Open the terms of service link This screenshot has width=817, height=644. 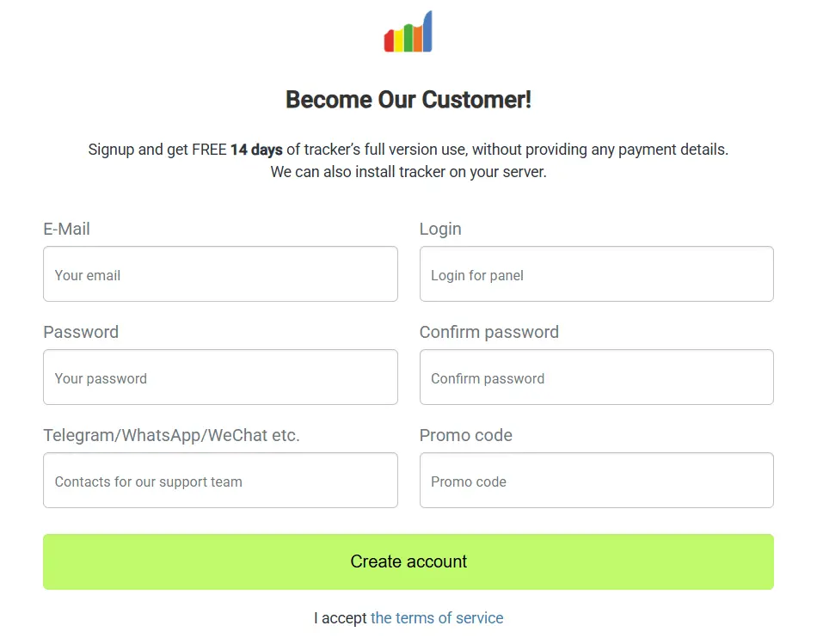coord(436,618)
